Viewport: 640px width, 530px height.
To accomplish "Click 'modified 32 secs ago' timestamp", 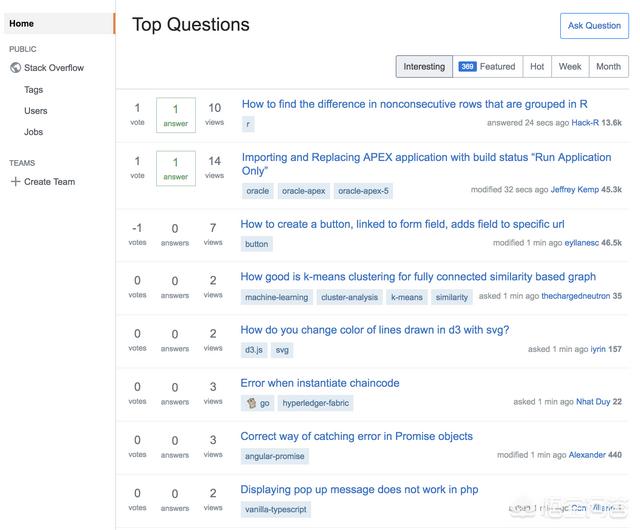I will coord(509,189).
